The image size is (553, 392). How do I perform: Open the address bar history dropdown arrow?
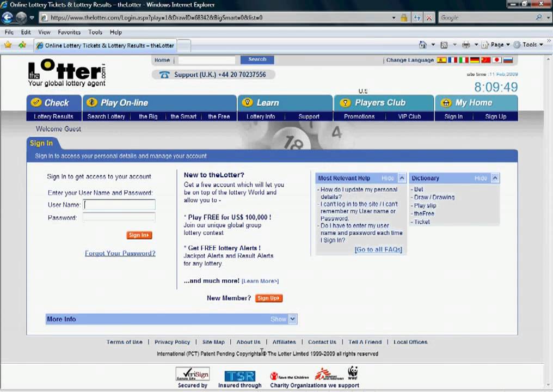[x=394, y=17]
